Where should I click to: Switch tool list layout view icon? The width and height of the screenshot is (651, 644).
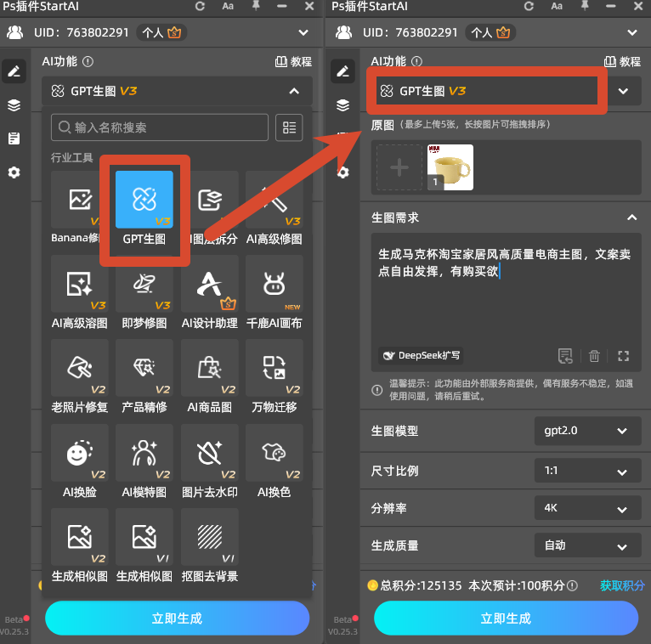[289, 127]
